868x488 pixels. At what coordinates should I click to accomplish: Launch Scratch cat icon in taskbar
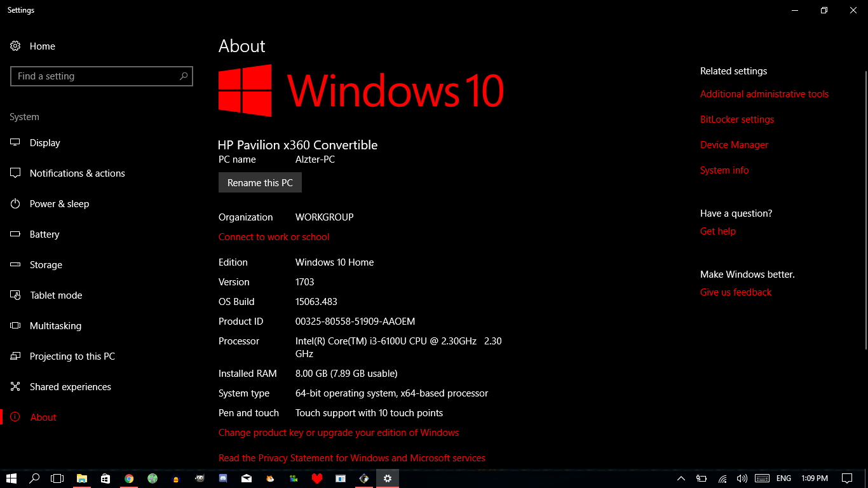click(270, 478)
